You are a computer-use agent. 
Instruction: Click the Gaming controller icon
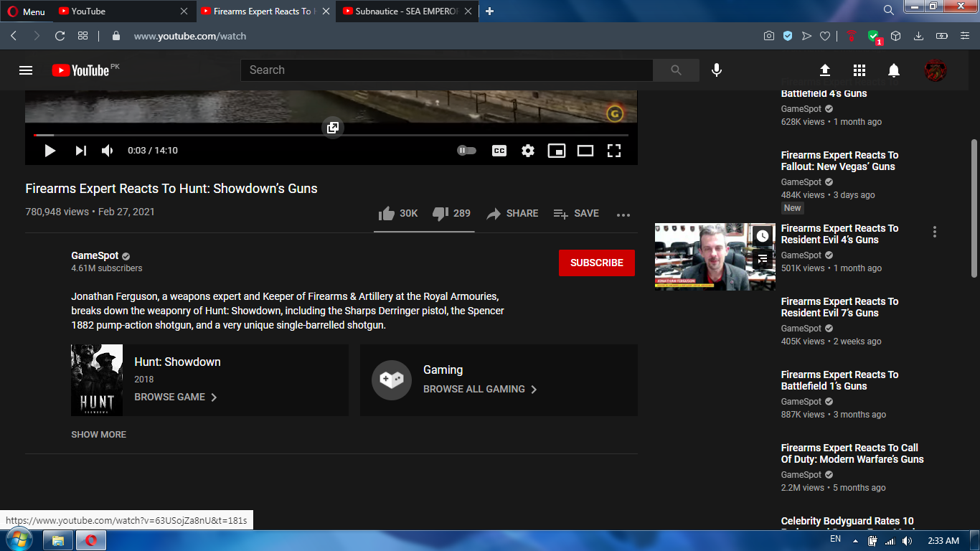(392, 380)
